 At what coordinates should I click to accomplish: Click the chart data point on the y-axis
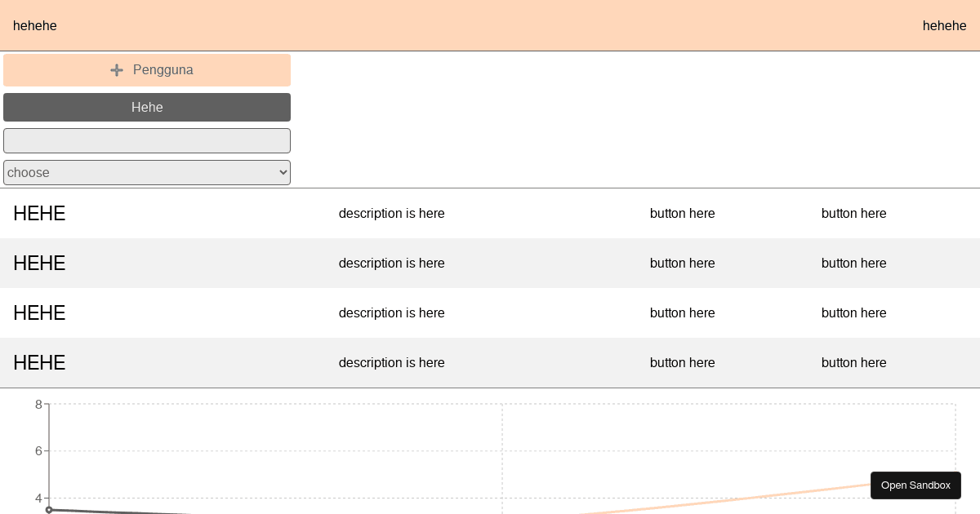(x=49, y=510)
